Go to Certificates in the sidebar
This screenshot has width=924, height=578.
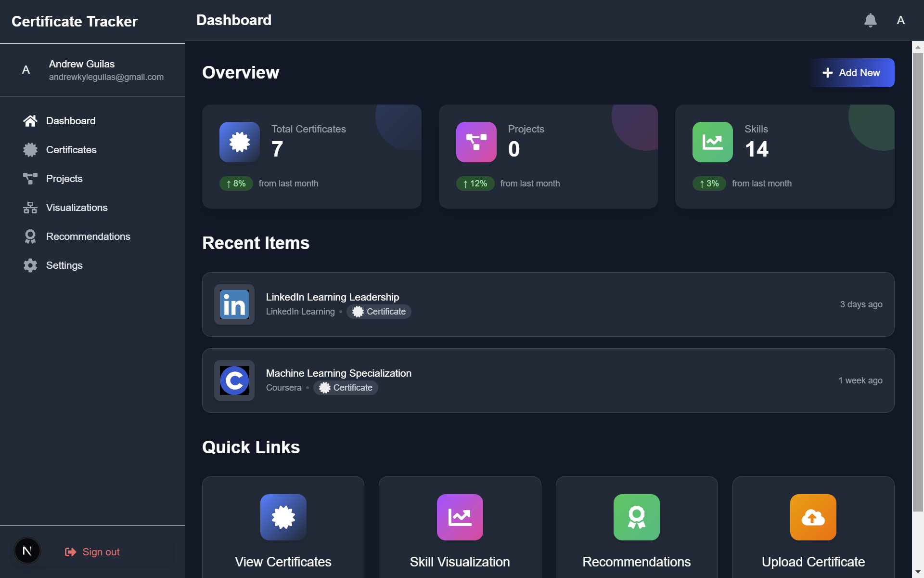pyautogui.click(x=71, y=150)
